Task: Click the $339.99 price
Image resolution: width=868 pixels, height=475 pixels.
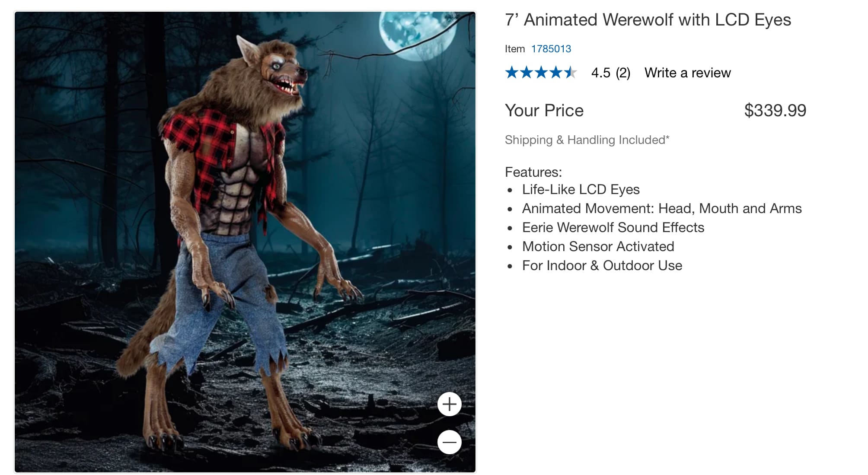Action: [x=775, y=111]
